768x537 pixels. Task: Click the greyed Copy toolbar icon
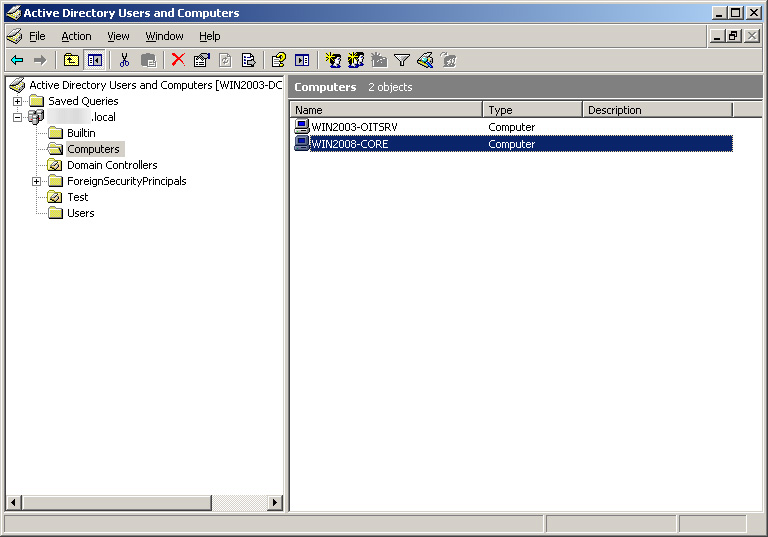[148, 60]
